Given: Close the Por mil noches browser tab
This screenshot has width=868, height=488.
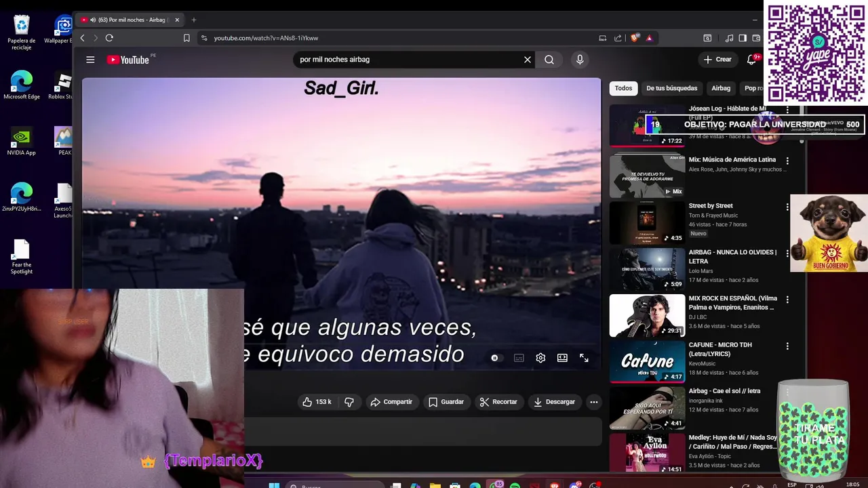Looking at the screenshot, I should pos(177,20).
